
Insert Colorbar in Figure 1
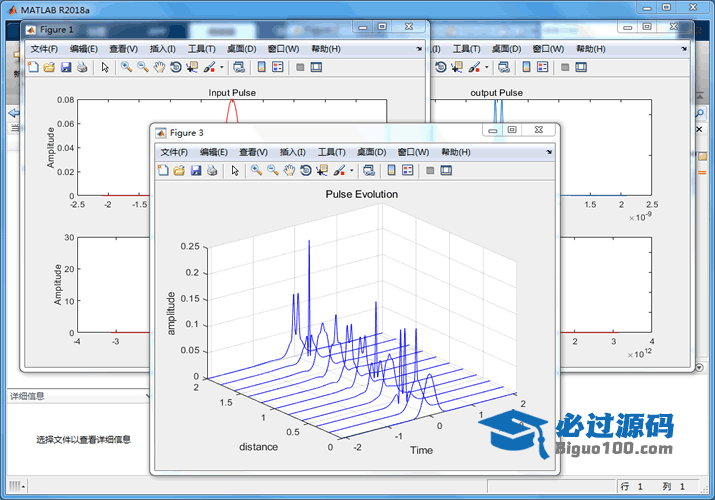pos(261,67)
